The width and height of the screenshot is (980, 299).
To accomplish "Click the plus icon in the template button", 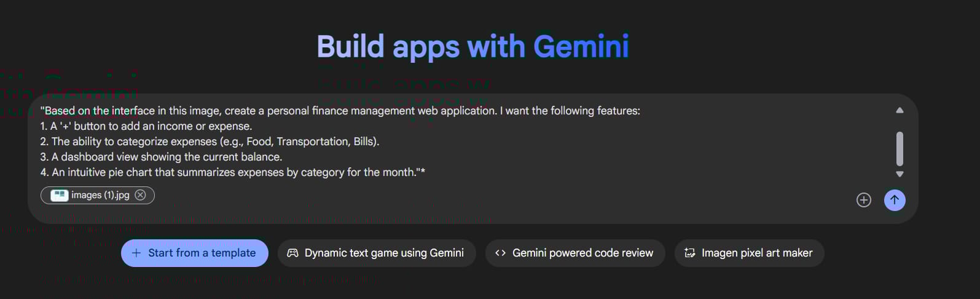I will (136, 253).
